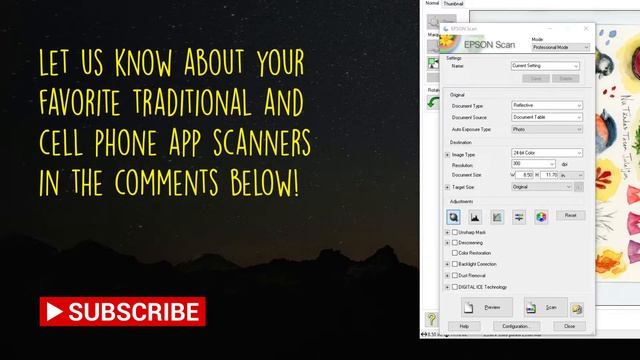This screenshot has width=640, height=360.
Task: Open the Configuration dialog button
Action: click(516, 326)
